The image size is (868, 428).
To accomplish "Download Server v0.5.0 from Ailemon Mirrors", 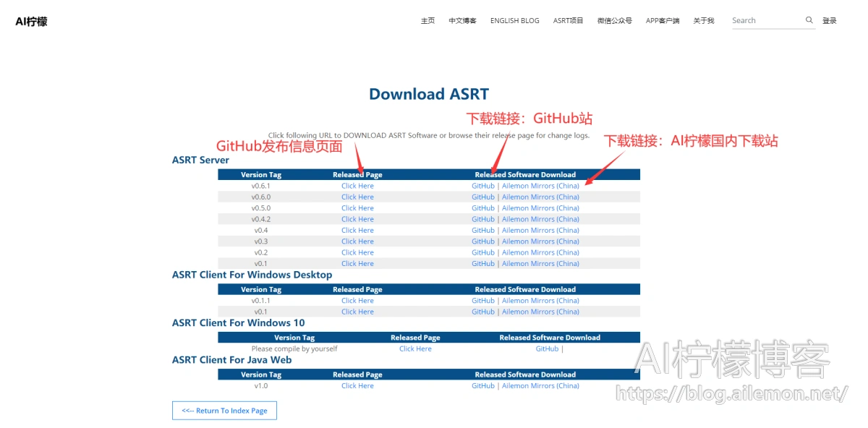I will [x=540, y=208].
